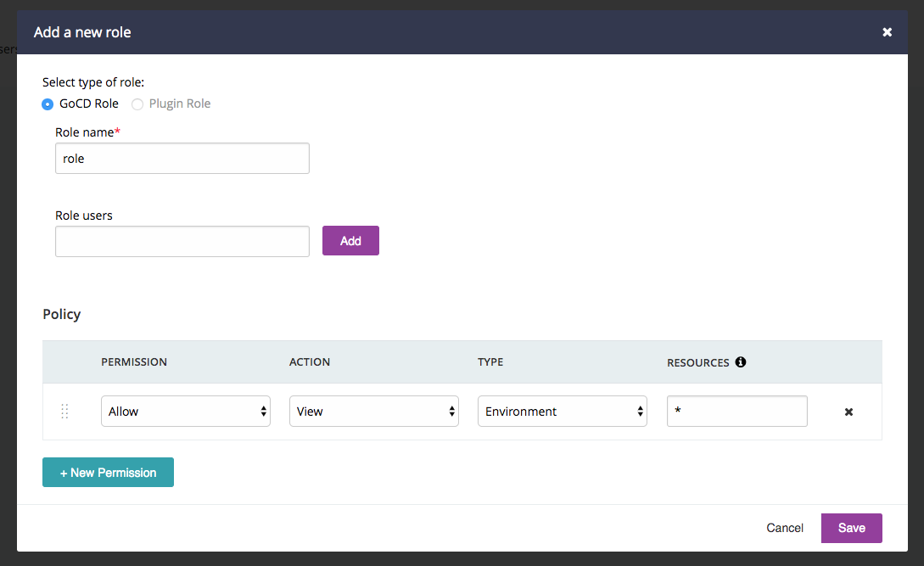
Task: Remove the permission row using the x icon
Action: pyautogui.click(x=848, y=412)
